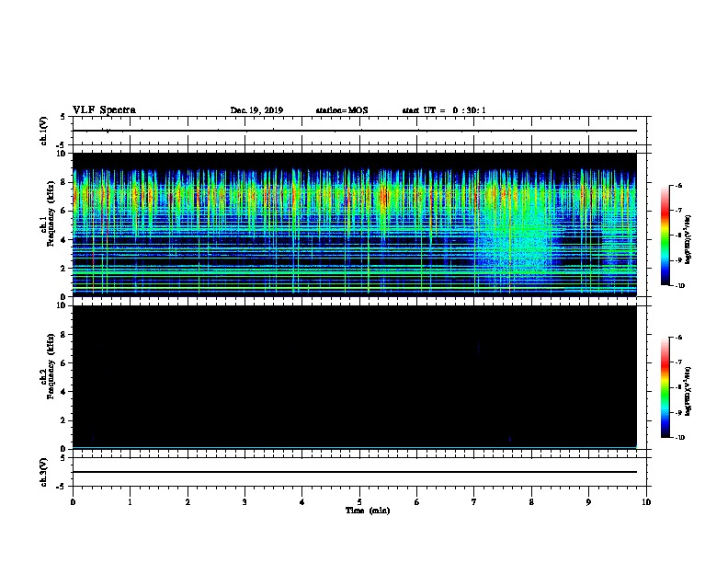Select the date text "Dec. 19, 2019"

tap(256, 110)
